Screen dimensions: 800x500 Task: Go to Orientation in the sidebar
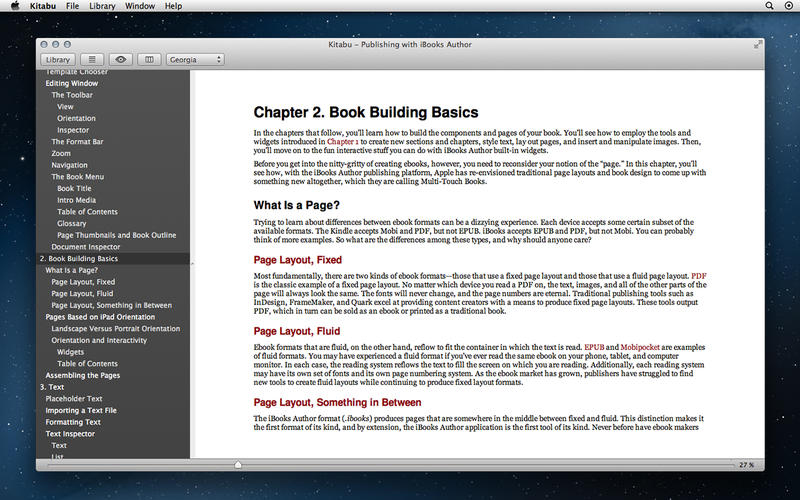click(76, 118)
